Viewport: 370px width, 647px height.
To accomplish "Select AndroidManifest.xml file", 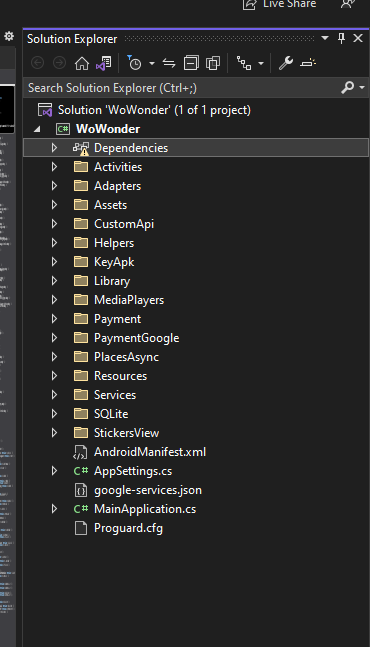I will click(150, 452).
